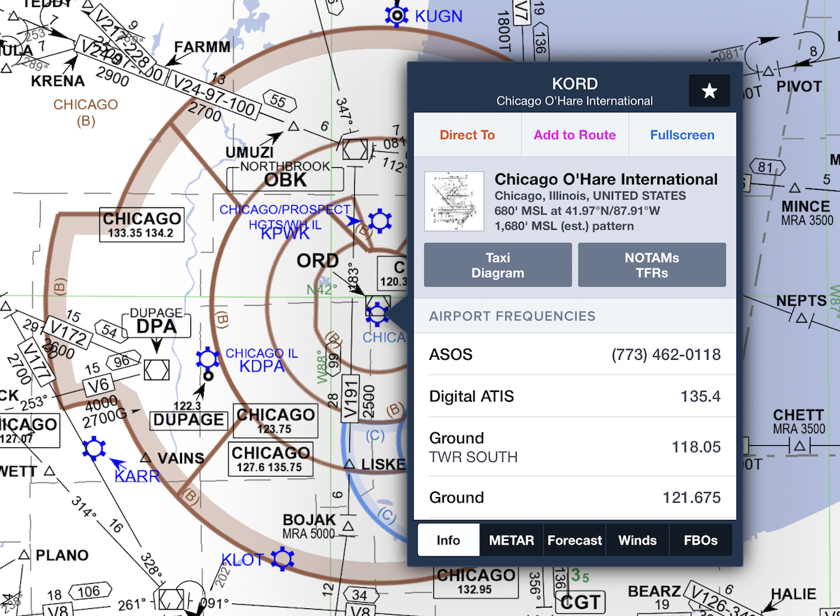Select the Ground TWR SOUTH 118.05 row
840x616 pixels.
(x=575, y=447)
